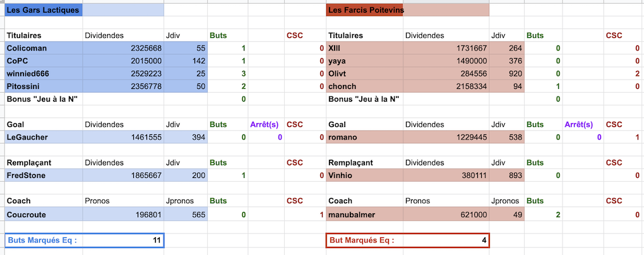
Task: Select substitute Vinhio's name cell
Action: pos(364,175)
